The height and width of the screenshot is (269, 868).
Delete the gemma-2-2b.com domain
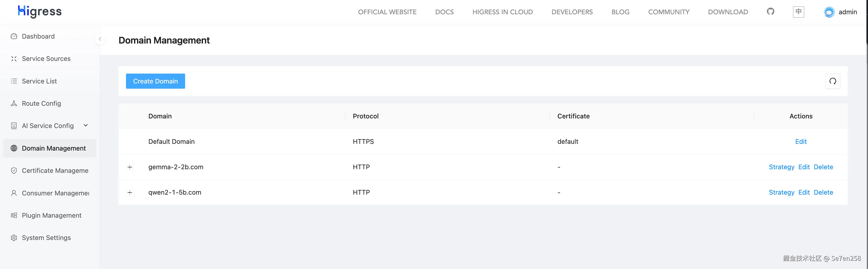(x=823, y=167)
